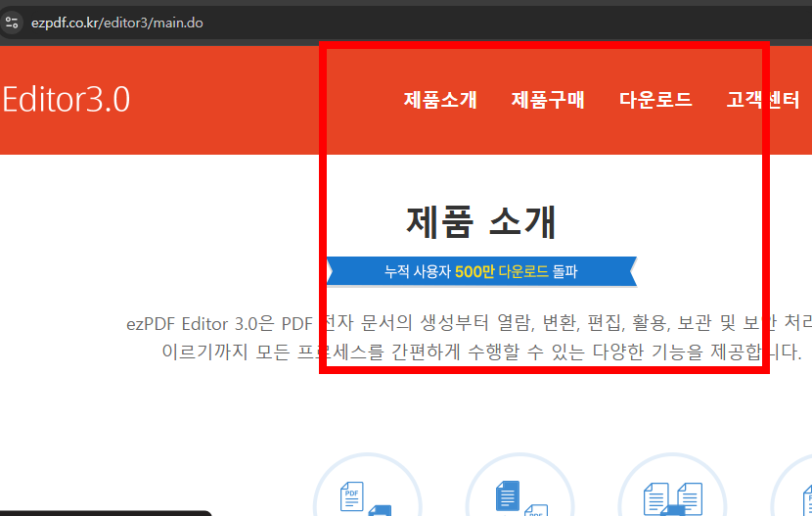Click the Editor3.0 logo text
Image resolution: width=812 pixels, height=516 pixels.
[x=66, y=100]
